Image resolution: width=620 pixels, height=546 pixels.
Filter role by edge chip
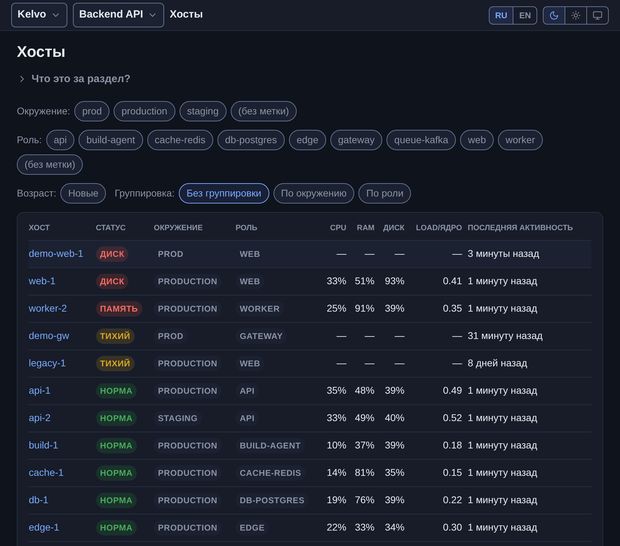pyautogui.click(x=307, y=140)
